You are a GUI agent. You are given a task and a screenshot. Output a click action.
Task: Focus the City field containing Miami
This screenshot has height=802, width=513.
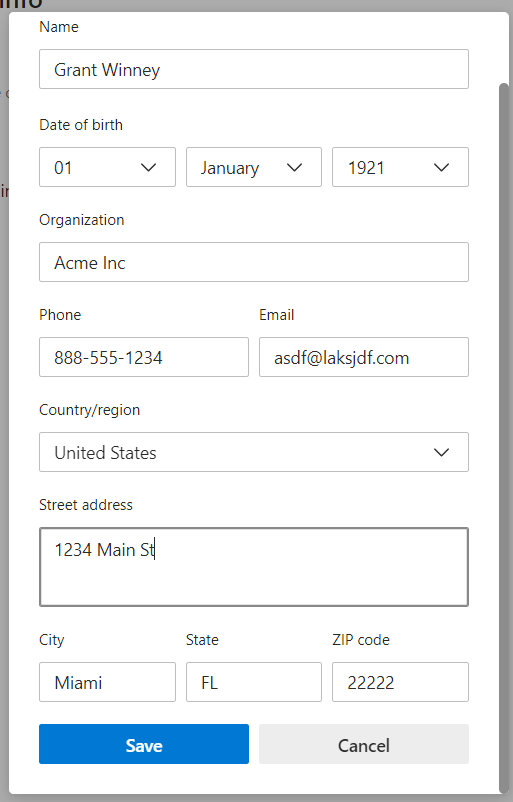tap(107, 682)
